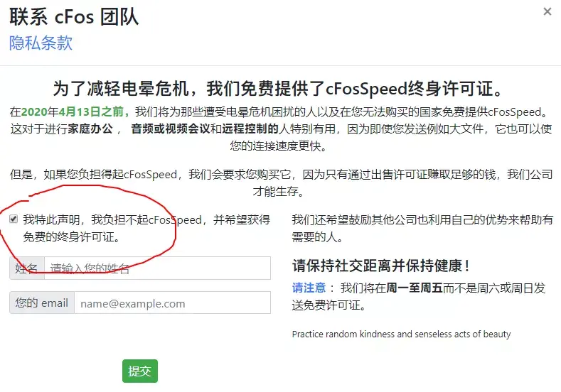Screen dimensions: 561x392
Task: Click the bold 音频或视频会议 text
Action: tap(171, 129)
